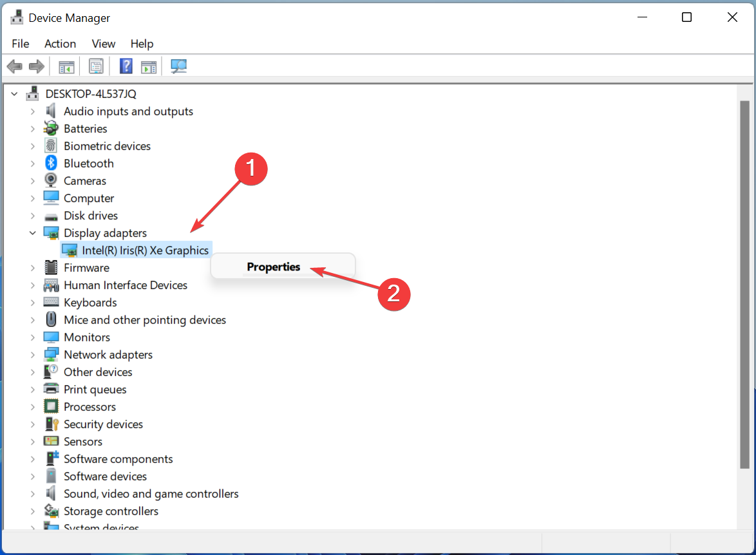
Task: Select the Keyboards category
Action: tap(90, 303)
